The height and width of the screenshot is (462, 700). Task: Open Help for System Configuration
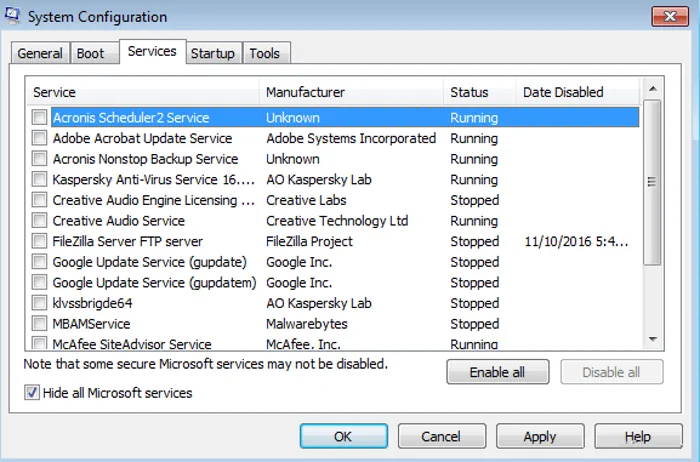coord(638,436)
